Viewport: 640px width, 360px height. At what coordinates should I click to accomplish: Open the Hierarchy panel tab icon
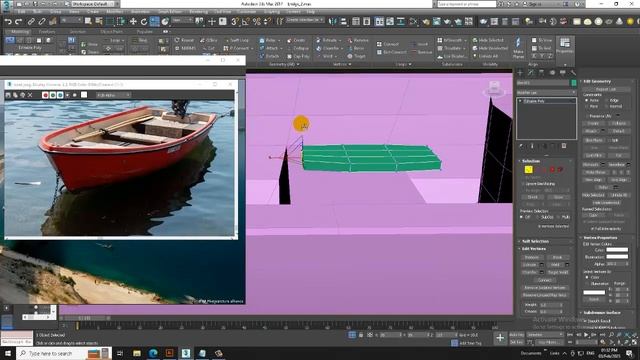(542, 73)
